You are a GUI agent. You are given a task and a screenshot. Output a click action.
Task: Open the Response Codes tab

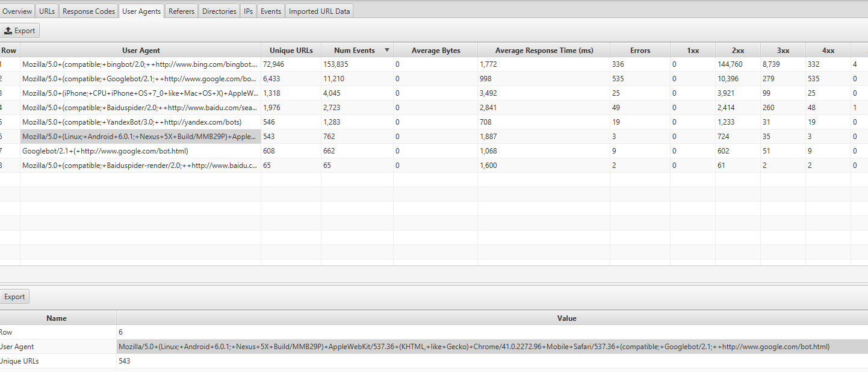[x=88, y=11]
